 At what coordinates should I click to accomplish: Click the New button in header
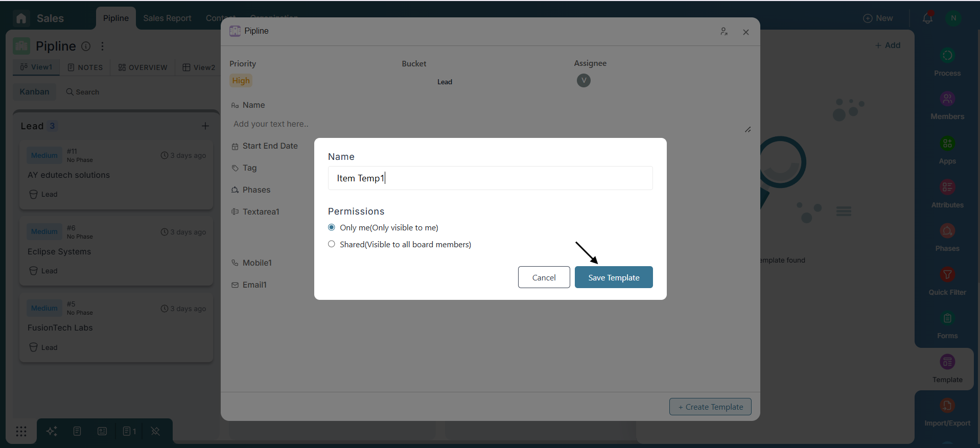coord(878,18)
